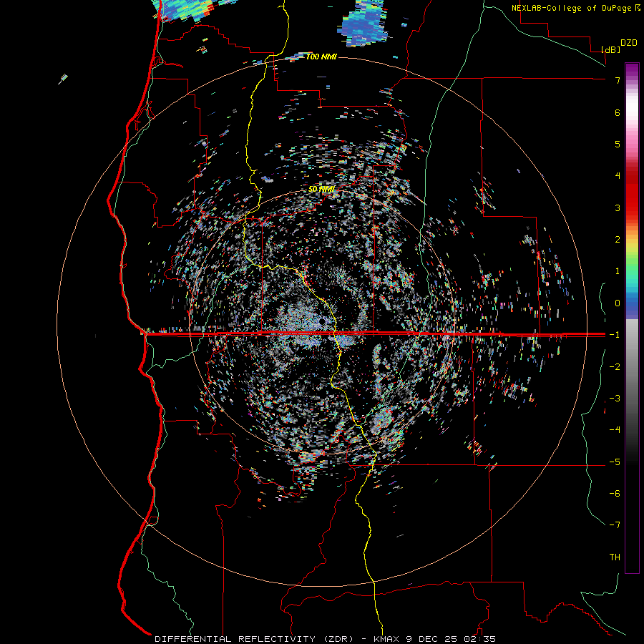The image size is (644, 644).
Task: Click the 3 value on the dB scale
Action: coord(618,208)
